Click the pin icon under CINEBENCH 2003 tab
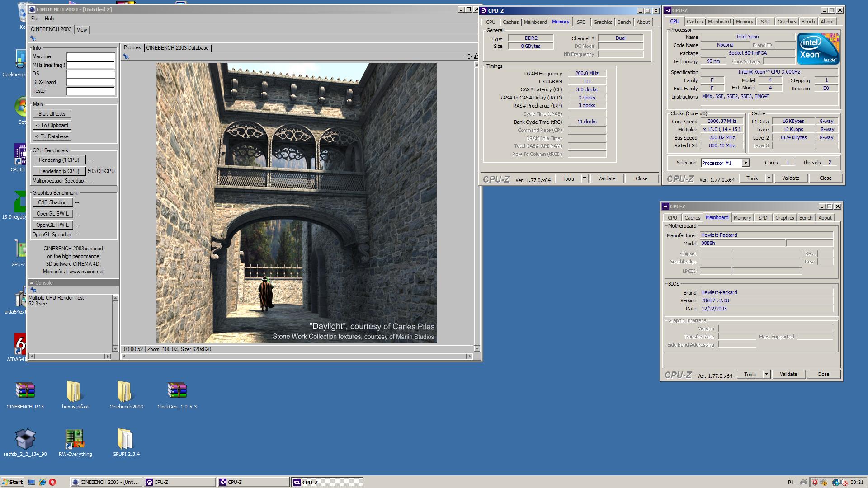The width and height of the screenshot is (868, 488). click(33, 38)
